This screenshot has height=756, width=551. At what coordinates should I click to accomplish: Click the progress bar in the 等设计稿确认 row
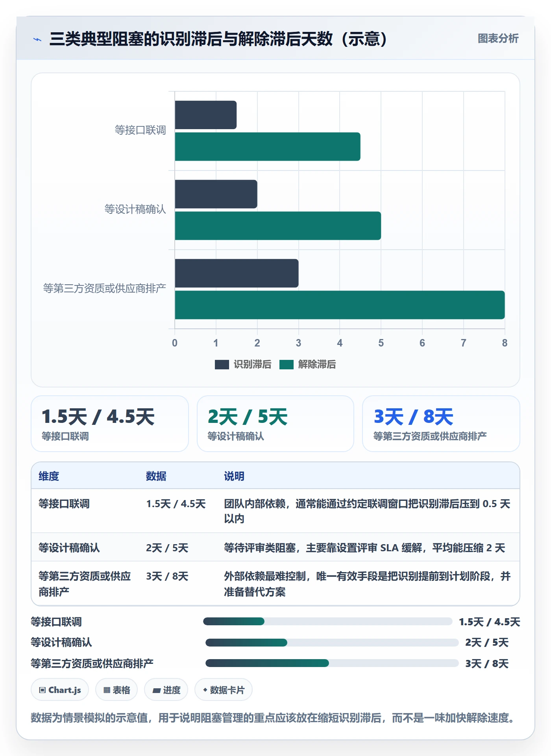coord(332,643)
